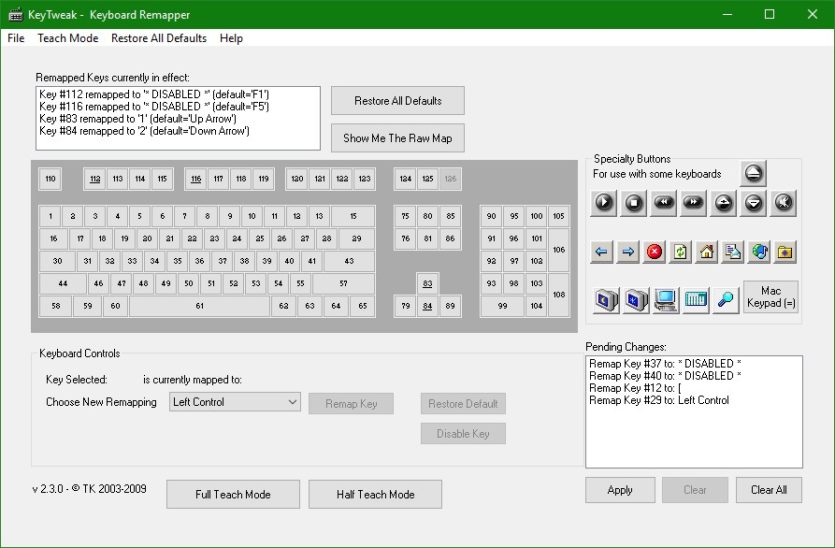The height and width of the screenshot is (548, 835).
Task: Choose the Previous Track specialty button
Action: pyautogui.click(x=664, y=203)
